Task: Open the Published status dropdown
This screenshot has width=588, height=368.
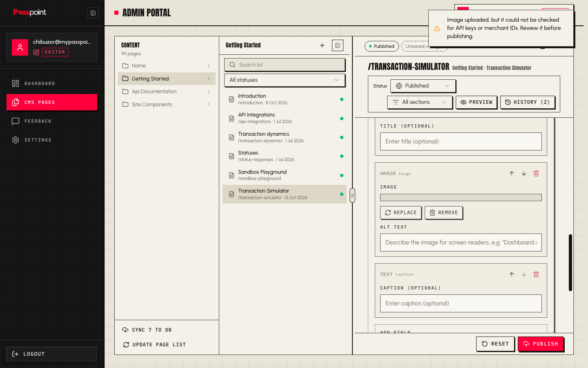Action: [x=423, y=86]
